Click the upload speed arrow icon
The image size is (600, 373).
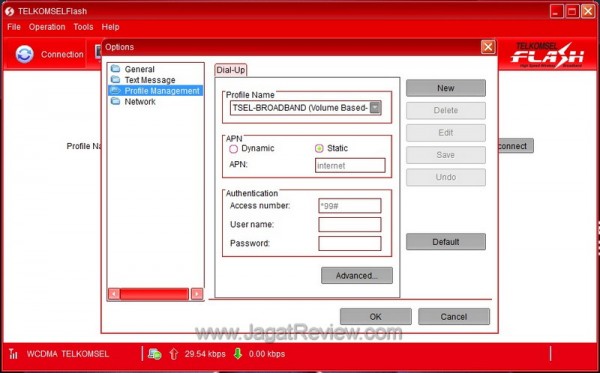click(173, 354)
